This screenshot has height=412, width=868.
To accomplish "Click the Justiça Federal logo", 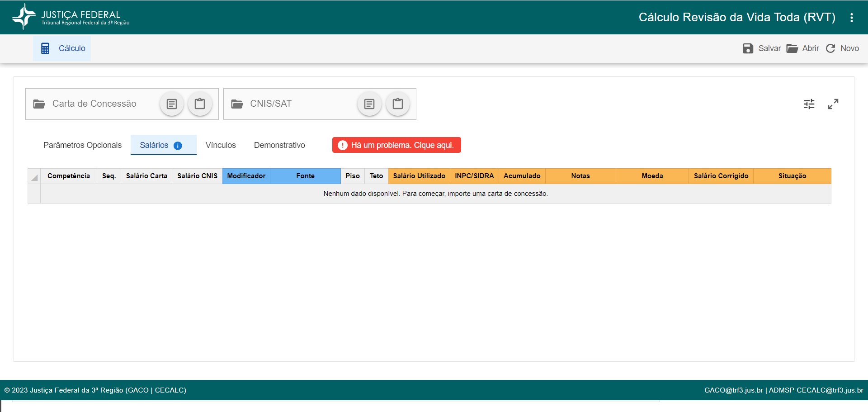I will [x=71, y=17].
